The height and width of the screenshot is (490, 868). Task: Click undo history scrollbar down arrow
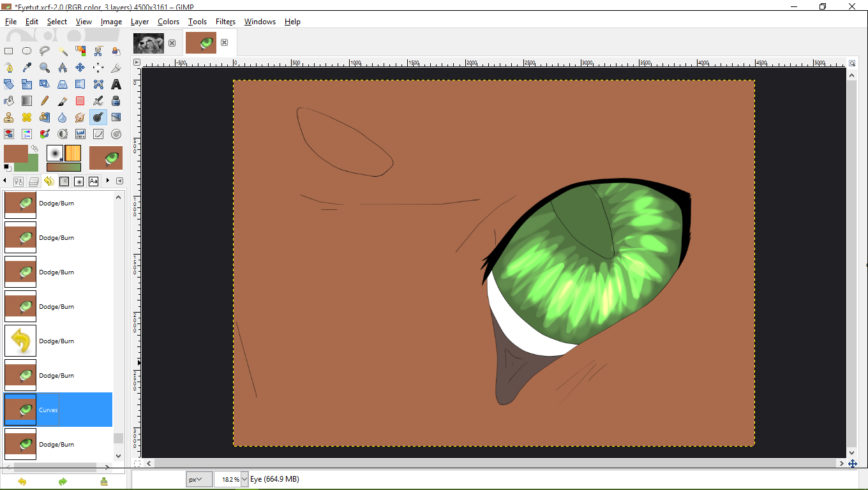tap(118, 456)
